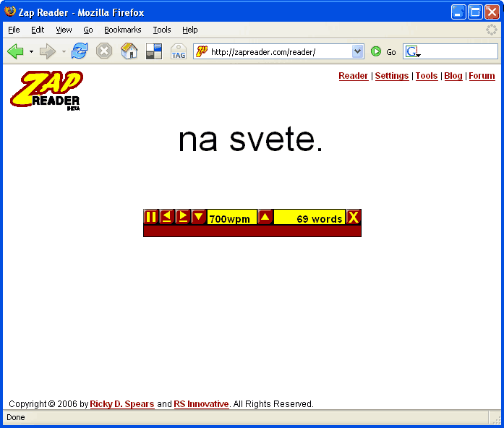Open the Go menu

(88, 30)
